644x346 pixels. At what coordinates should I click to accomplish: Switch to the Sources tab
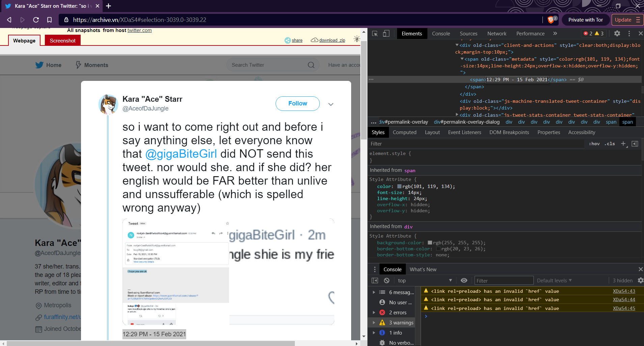[469, 33]
